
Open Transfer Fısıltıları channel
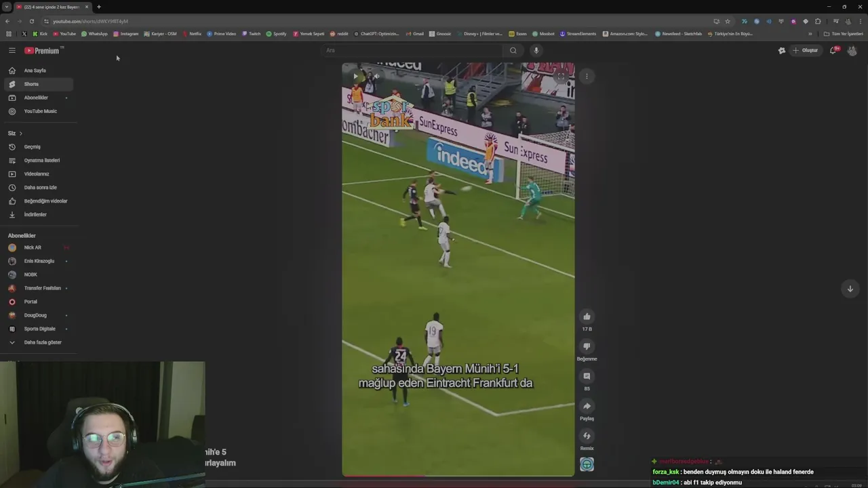38,288
